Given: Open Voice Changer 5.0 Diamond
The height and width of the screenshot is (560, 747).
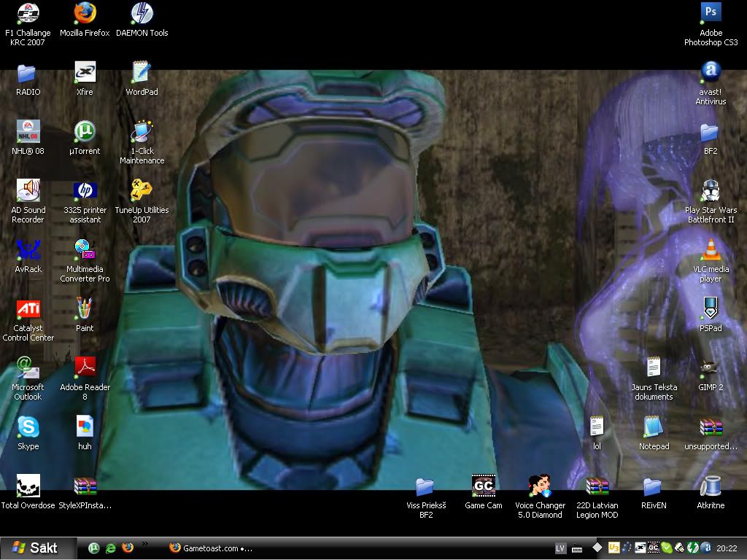Looking at the screenshot, I should (540, 497).
